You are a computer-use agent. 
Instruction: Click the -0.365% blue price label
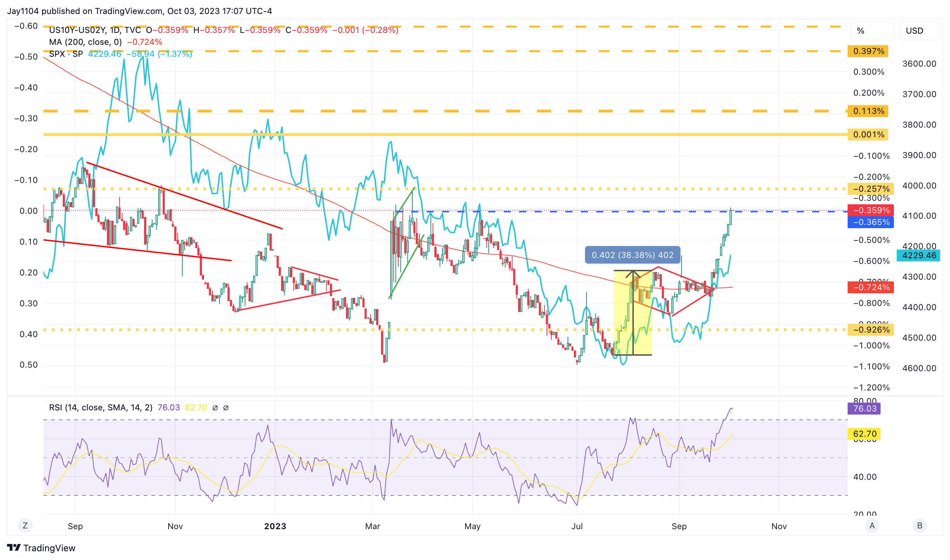tap(870, 222)
